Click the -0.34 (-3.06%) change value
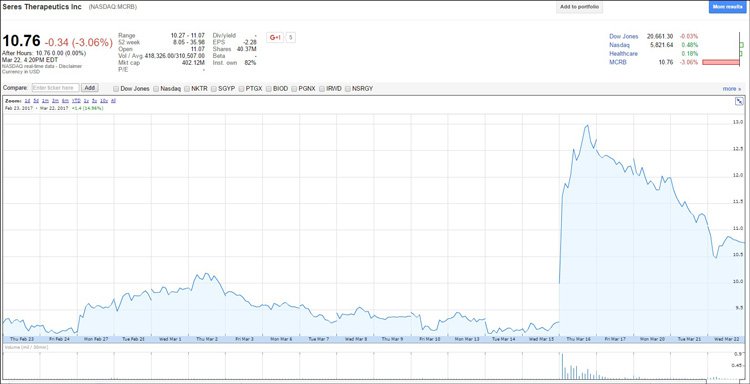This screenshot has width=750, height=384. click(78, 43)
